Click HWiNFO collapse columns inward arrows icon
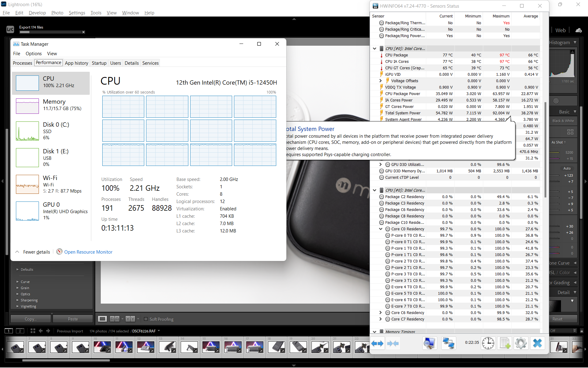Viewport: 588px width, 368px height. tap(393, 343)
